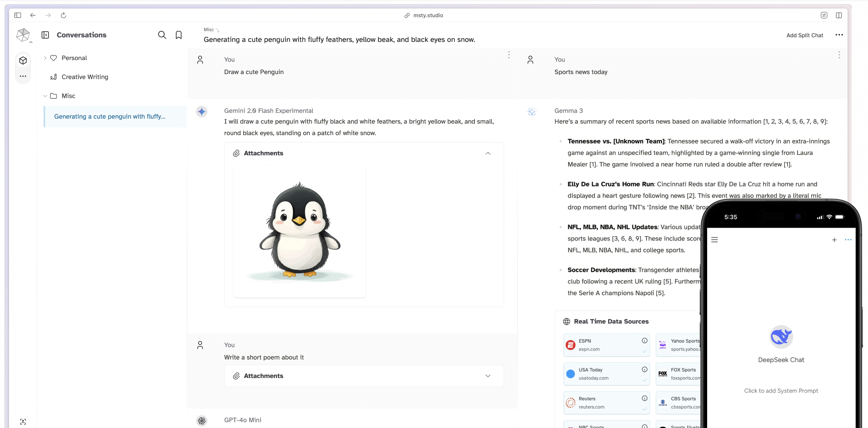Toggle the Reuters source checkmark
This screenshot has height=428, width=868.
(x=644, y=409)
